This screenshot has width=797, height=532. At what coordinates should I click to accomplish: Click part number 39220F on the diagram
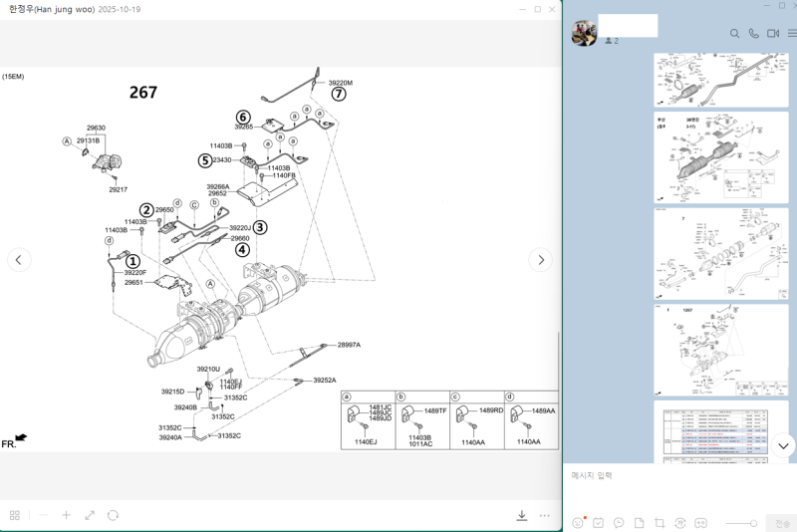[x=135, y=273]
